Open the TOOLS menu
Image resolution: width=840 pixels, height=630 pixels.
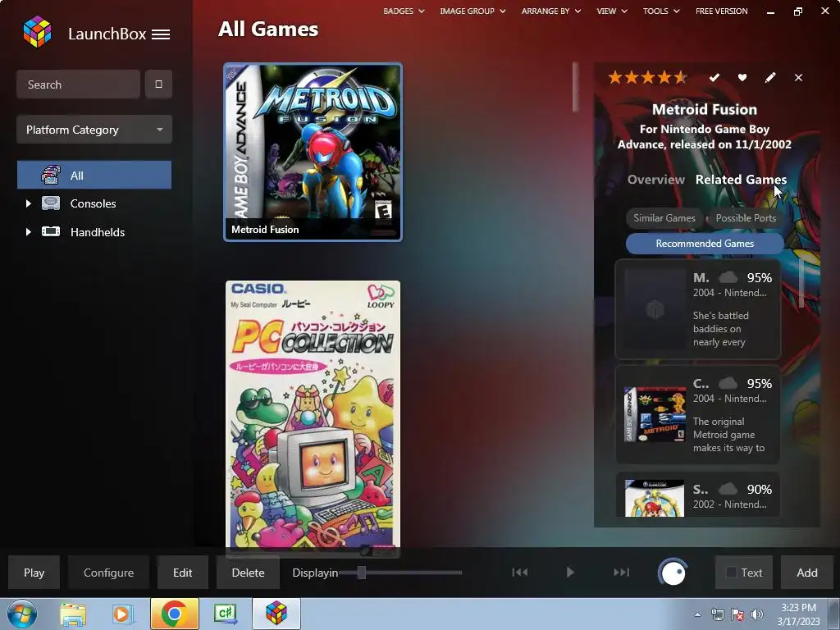(661, 11)
